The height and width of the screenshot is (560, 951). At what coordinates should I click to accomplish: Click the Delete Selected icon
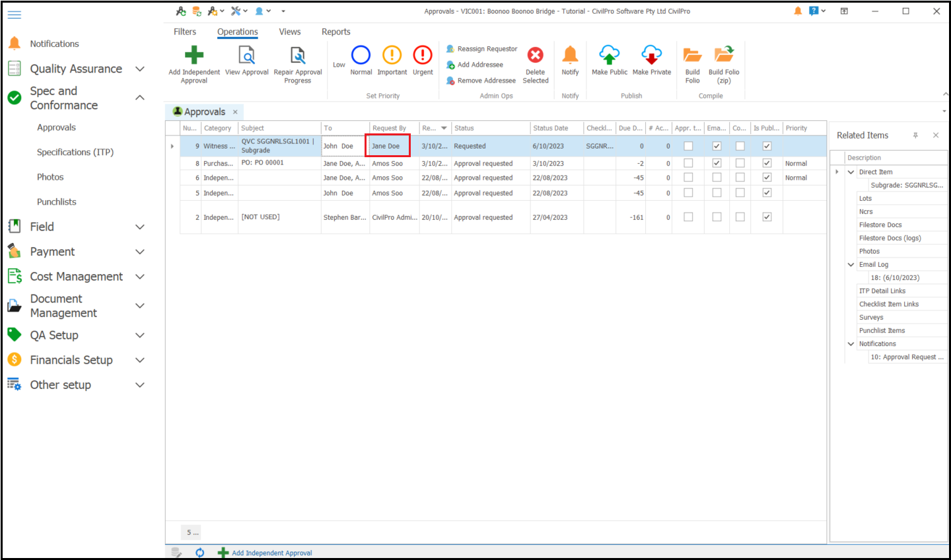[x=536, y=55]
